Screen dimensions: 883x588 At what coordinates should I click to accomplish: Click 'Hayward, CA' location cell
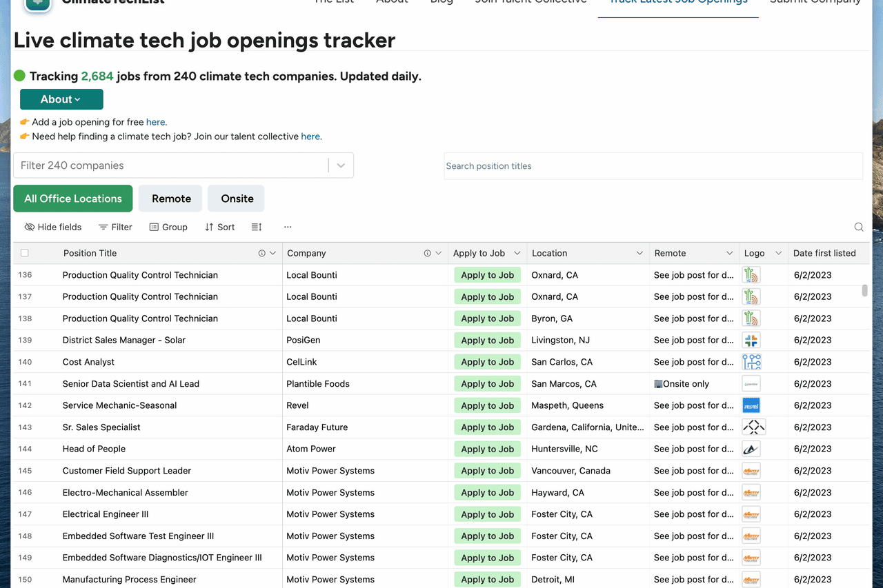click(x=588, y=493)
